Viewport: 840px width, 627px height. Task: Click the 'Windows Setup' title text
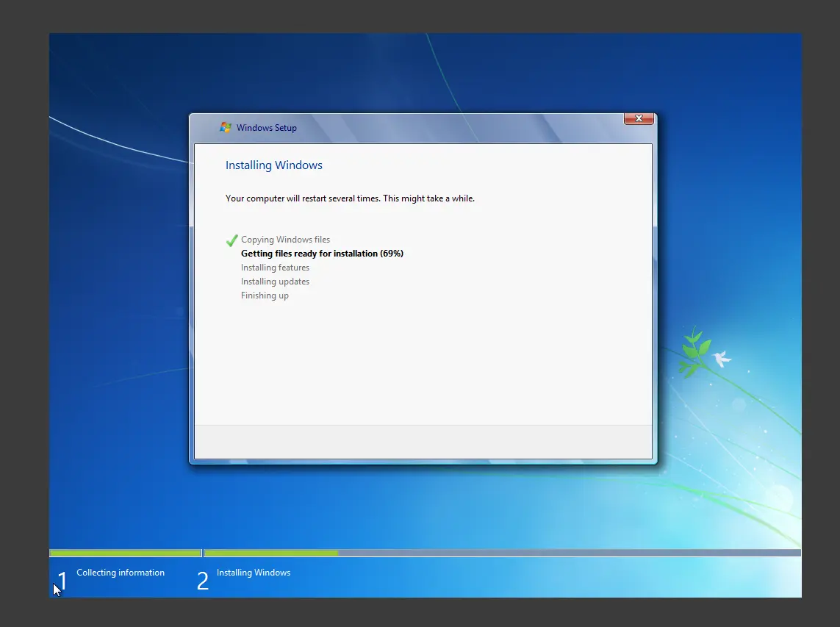266,128
